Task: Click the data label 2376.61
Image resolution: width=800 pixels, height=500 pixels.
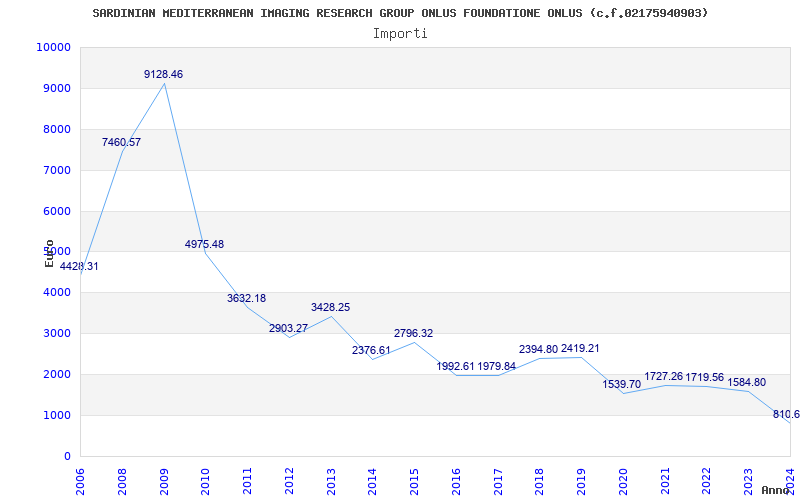Action: point(371,351)
